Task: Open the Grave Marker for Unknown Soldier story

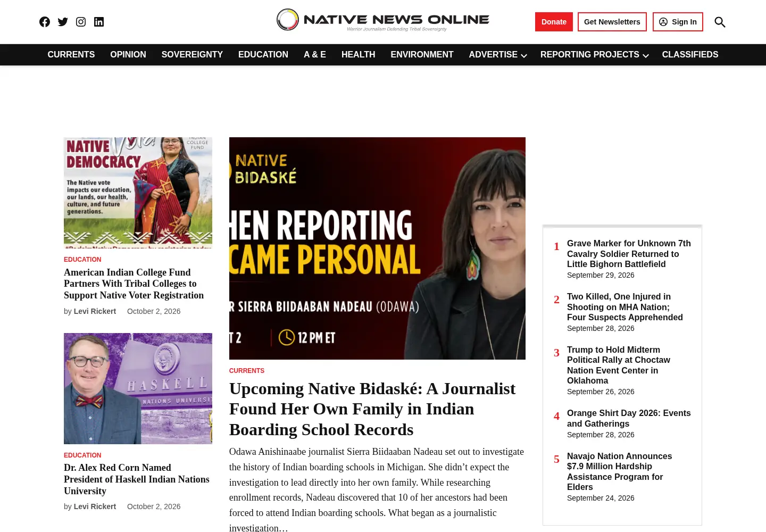Action: tap(629, 254)
